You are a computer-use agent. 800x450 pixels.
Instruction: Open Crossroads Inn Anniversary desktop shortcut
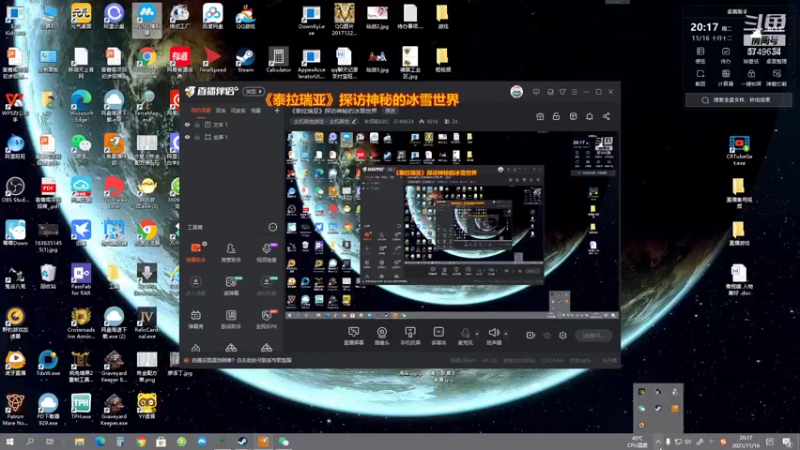tap(81, 323)
